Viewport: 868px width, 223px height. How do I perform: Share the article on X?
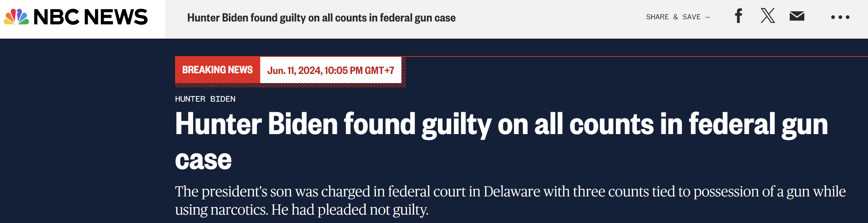pos(768,16)
